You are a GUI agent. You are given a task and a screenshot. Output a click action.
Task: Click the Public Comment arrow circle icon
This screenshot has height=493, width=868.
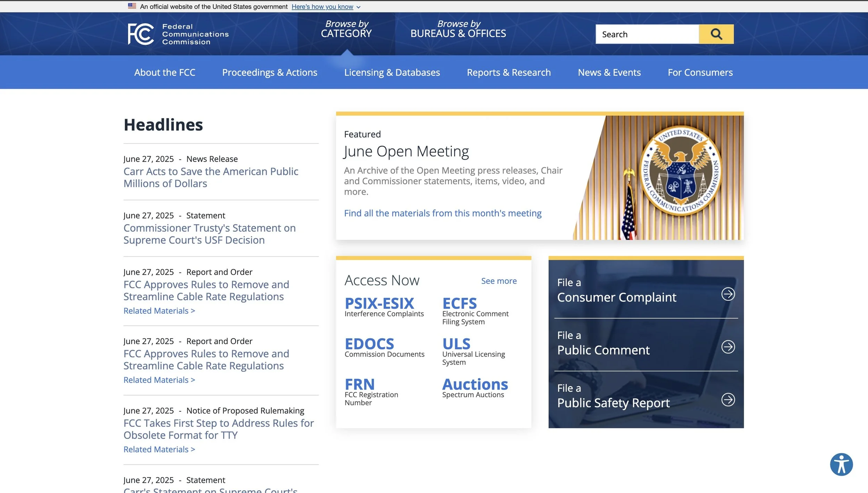[728, 347]
